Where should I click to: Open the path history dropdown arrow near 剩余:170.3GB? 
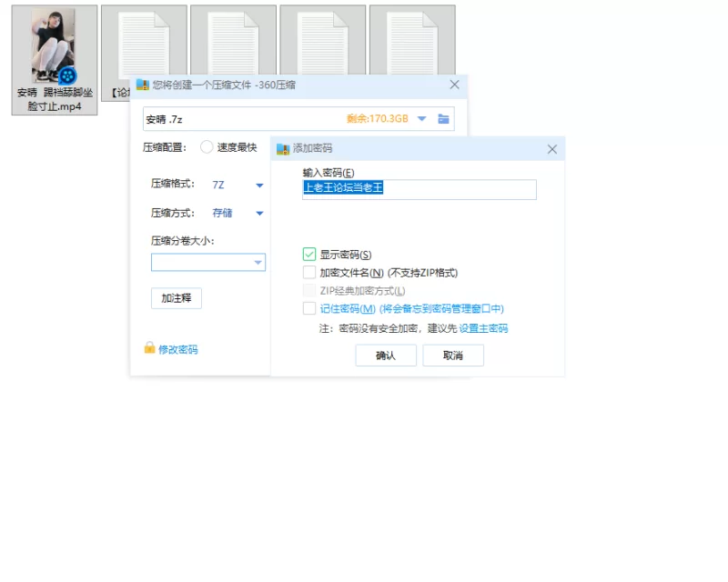[421, 119]
